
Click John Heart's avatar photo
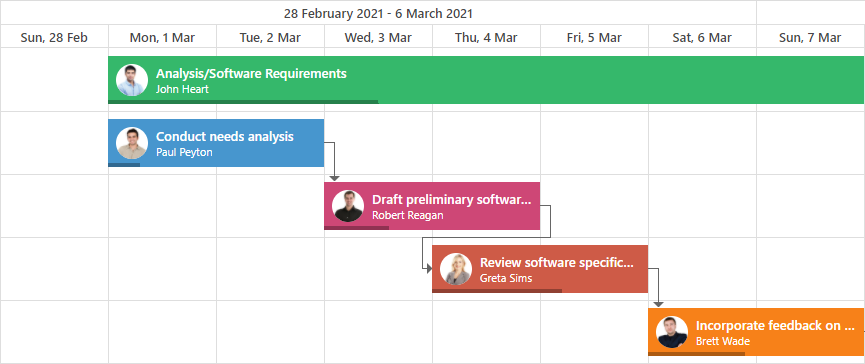(132, 80)
